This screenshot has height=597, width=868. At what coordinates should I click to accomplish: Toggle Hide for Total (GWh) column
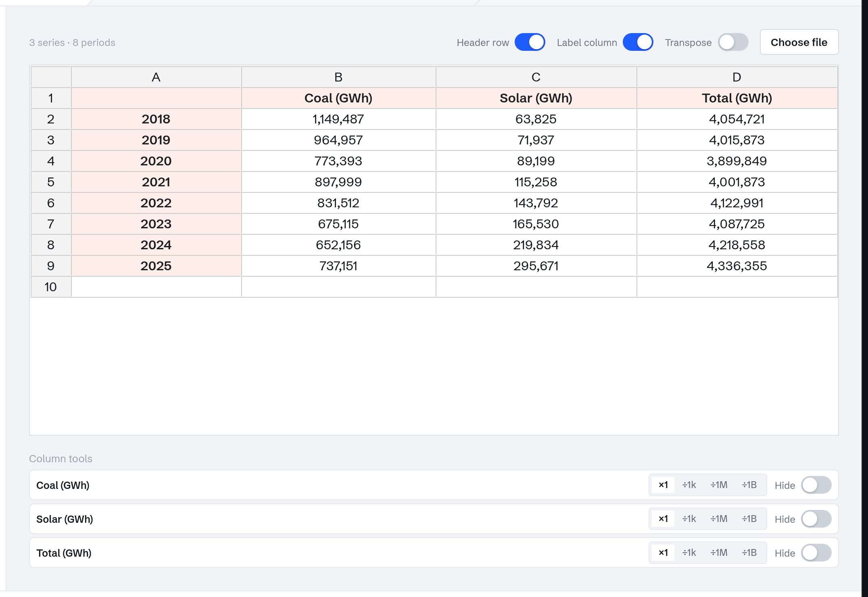click(x=816, y=553)
